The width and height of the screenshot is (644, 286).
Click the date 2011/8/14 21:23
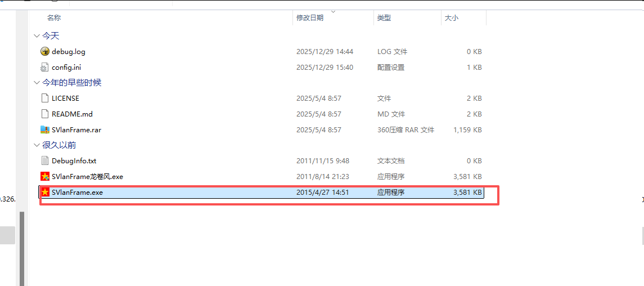tap(323, 177)
